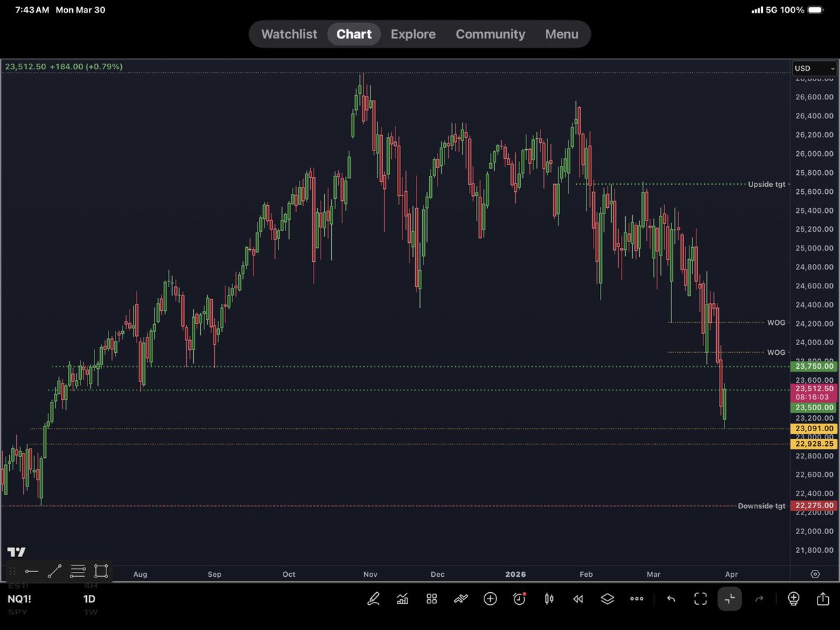This screenshot has height=630, width=840.
Task: Tap the 7:43 AM clock in status bar
Action: pyautogui.click(x=31, y=10)
